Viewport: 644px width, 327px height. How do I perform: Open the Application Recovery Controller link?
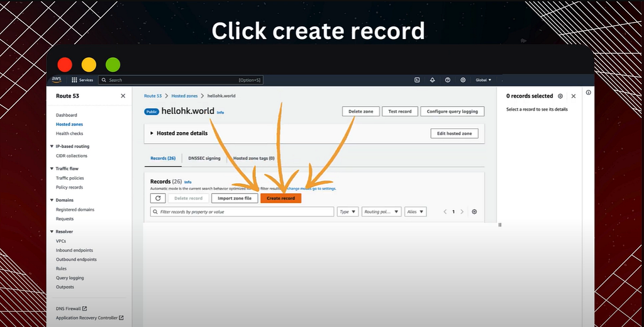click(x=89, y=318)
